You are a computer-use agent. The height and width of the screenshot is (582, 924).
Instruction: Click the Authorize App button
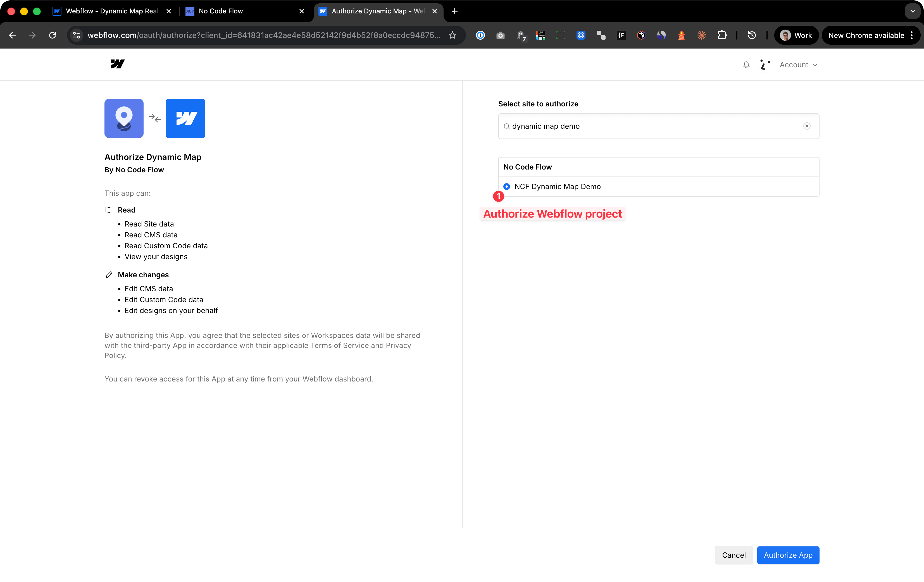click(x=788, y=555)
